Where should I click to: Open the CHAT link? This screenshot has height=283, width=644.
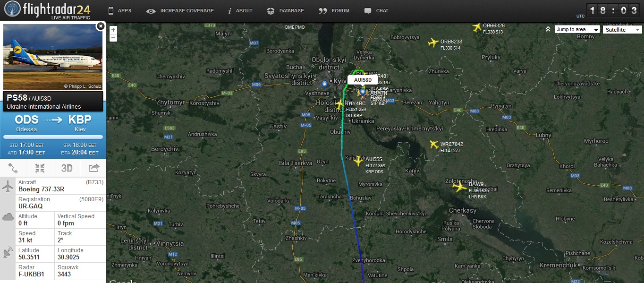(376, 10)
